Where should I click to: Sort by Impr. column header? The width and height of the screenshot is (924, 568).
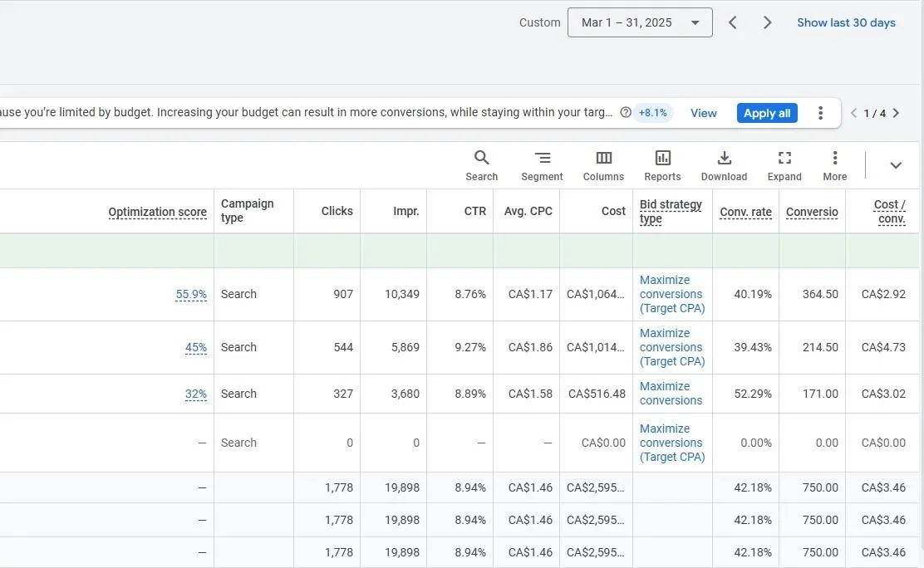406,211
